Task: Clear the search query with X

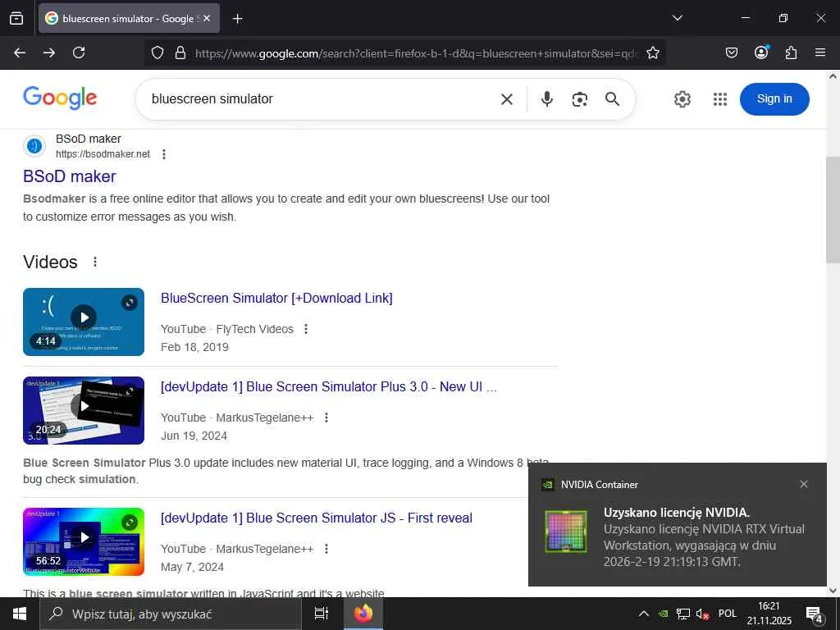Action: click(507, 99)
